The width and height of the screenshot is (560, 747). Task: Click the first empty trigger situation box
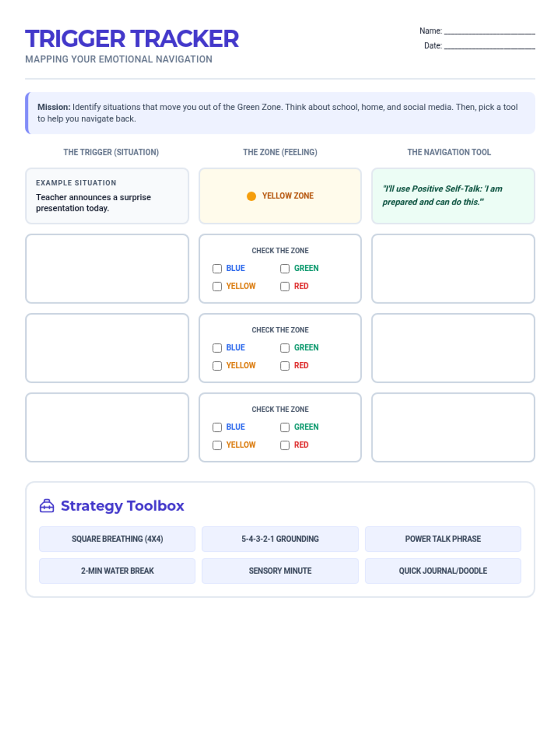point(107,268)
